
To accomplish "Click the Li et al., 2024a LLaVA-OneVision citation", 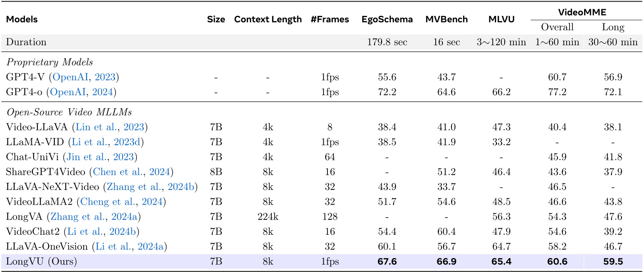I will tap(129, 247).
